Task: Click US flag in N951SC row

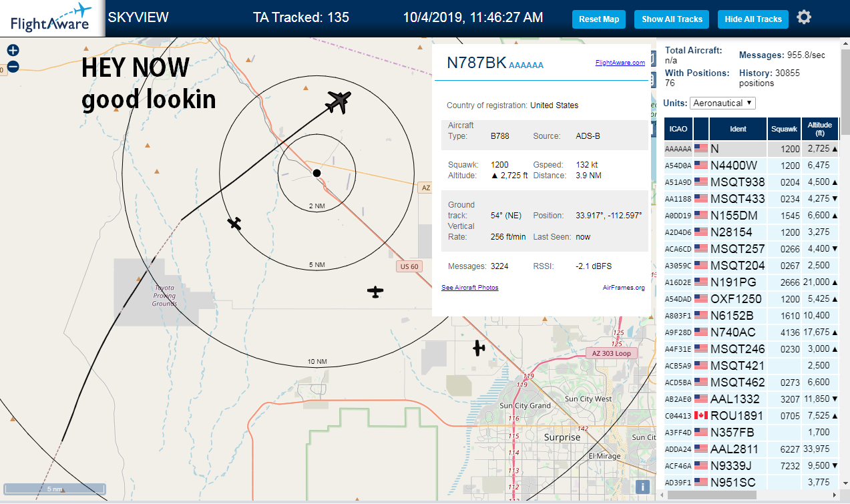Action: click(700, 483)
